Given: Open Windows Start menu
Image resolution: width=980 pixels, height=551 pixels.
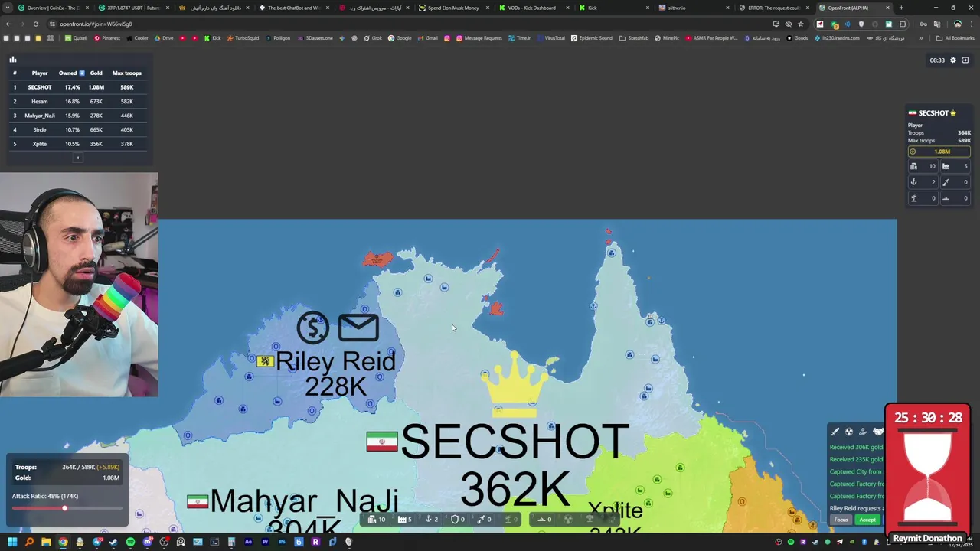Looking at the screenshot, I should click(x=12, y=542).
